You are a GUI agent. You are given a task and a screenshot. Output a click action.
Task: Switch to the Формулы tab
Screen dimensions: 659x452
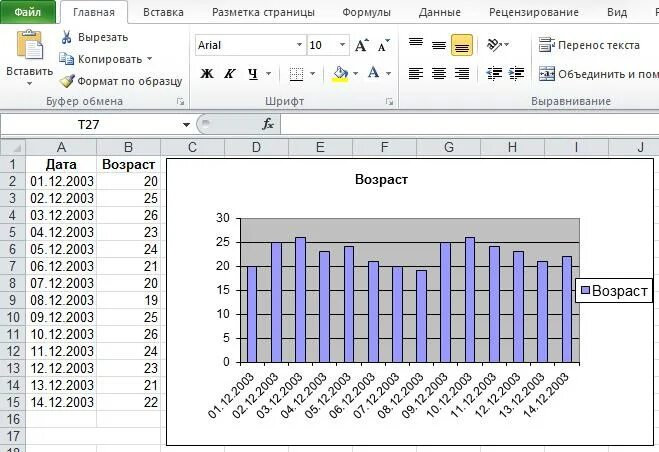coord(366,12)
